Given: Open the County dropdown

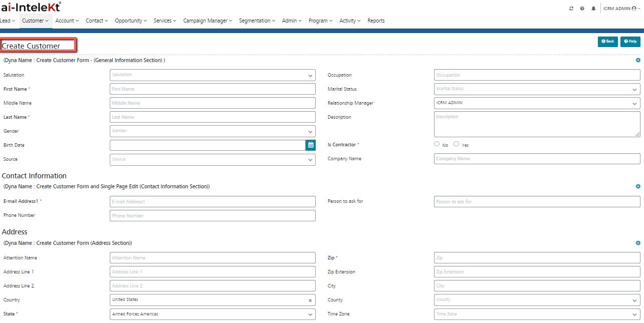Looking at the screenshot, I should pyautogui.click(x=537, y=300).
